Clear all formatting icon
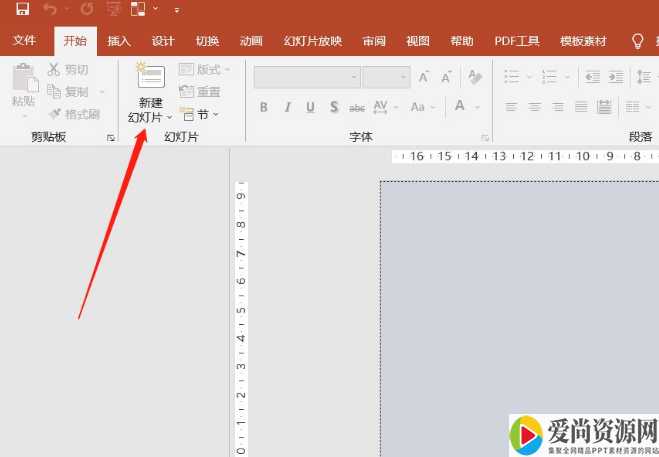The width and height of the screenshot is (659, 457). (x=475, y=77)
